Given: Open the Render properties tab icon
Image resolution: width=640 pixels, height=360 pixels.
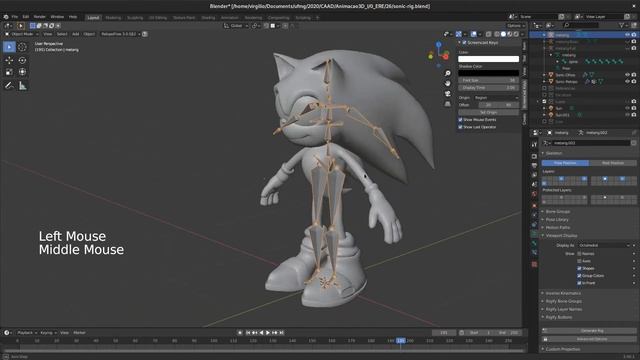Looking at the screenshot, I should tap(534, 156).
